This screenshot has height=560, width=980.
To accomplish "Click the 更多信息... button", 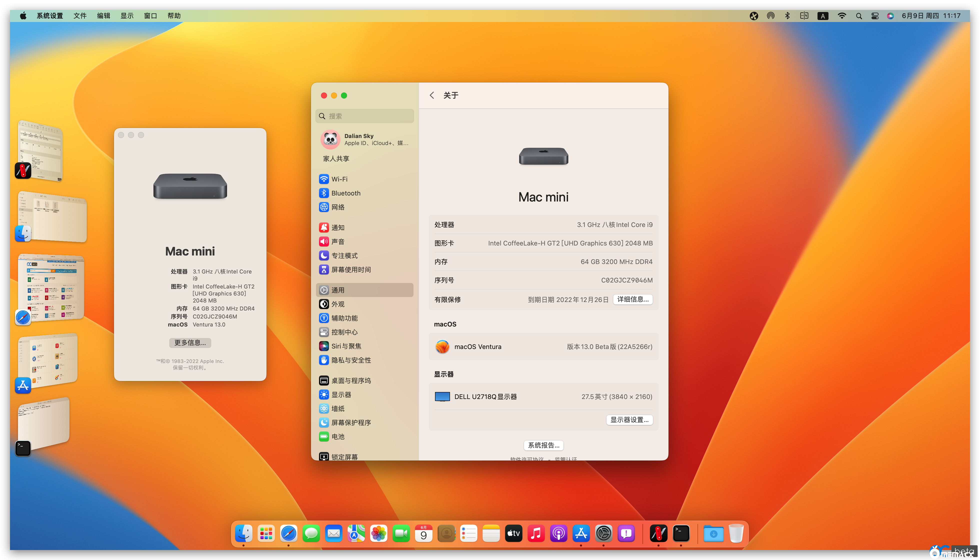I will [x=190, y=343].
